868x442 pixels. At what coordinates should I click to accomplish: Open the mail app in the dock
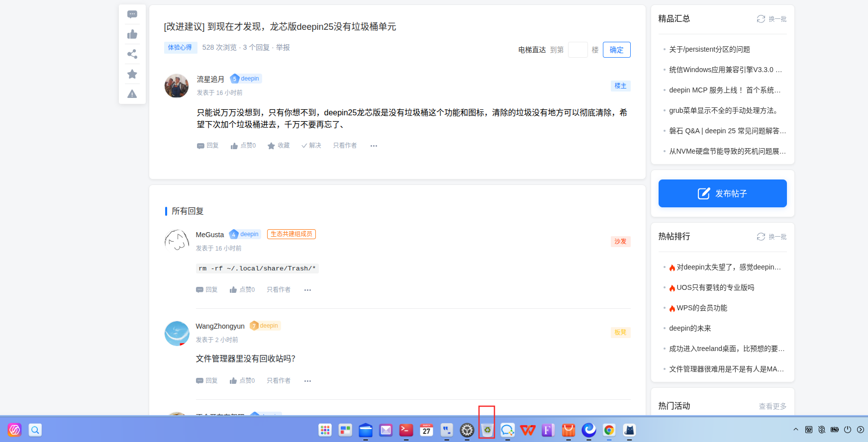pos(386,430)
